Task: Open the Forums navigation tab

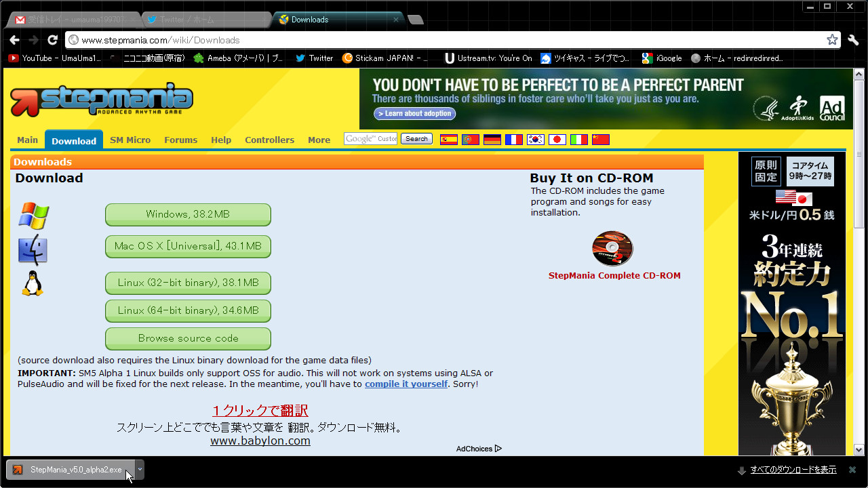Action: point(180,140)
